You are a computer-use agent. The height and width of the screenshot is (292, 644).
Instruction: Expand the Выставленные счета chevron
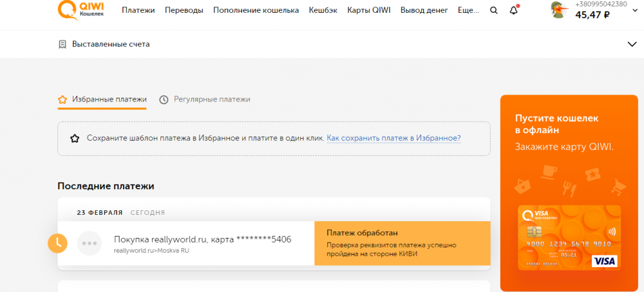(632, 44)
